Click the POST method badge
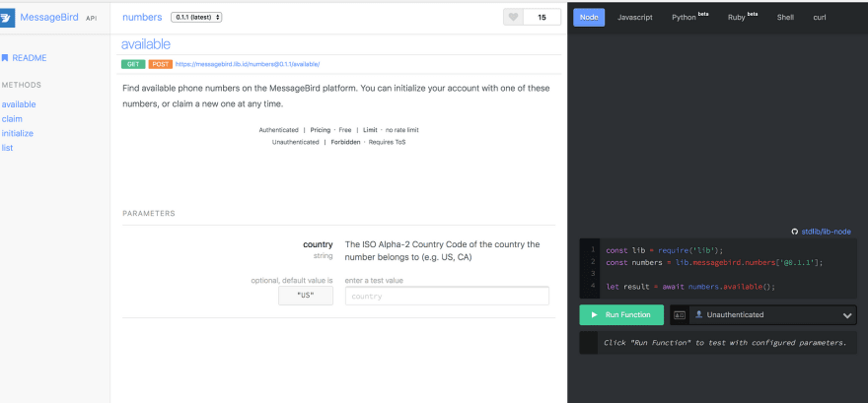The width and height of the screenshot is (868, 403). coord(161,64)
